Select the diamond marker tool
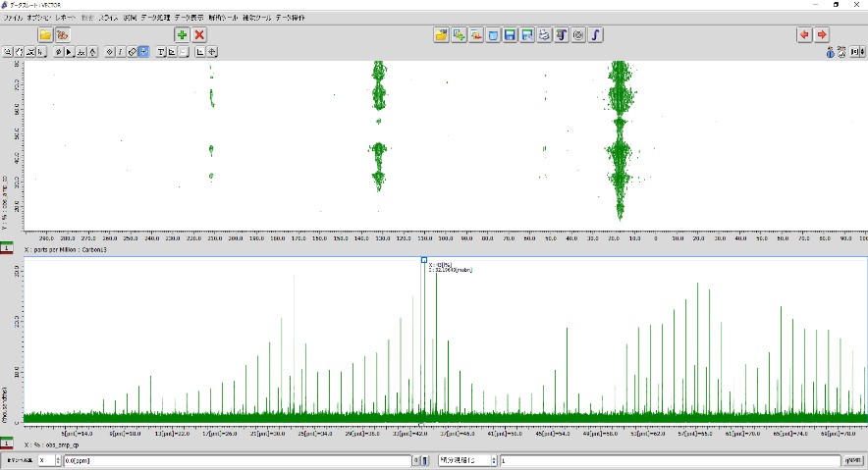Image resolution: width=868 pixels, height=470 pixels. [x=110, y=52]
